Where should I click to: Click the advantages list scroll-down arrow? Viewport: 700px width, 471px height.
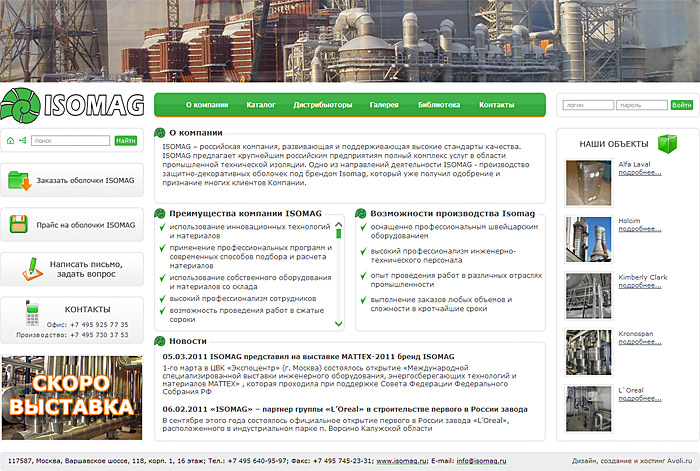[x=338, y=324]
